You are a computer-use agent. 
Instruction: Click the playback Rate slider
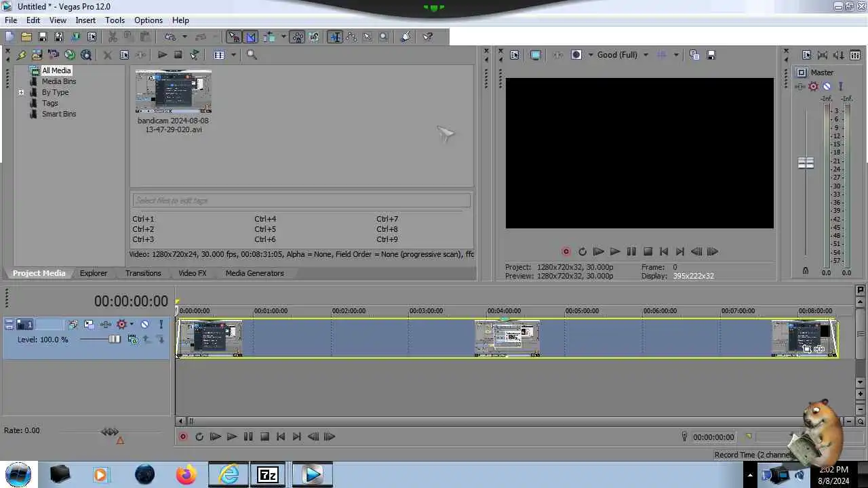[110, 432]
